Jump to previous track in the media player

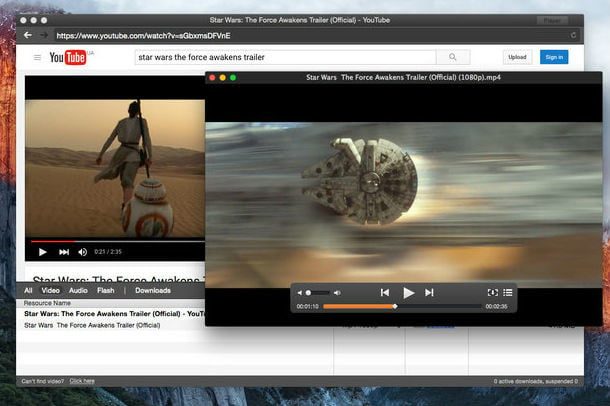(x=385, y=292)
